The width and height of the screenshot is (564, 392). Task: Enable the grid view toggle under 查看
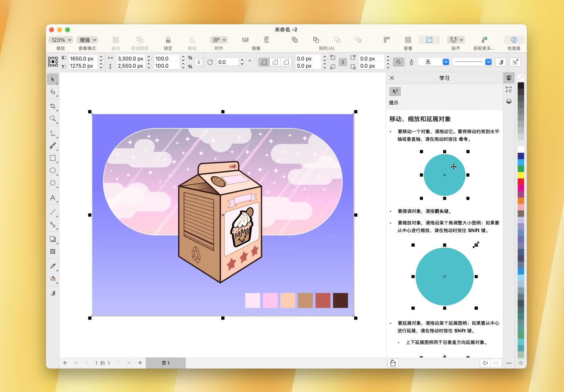tap(408, 40)
